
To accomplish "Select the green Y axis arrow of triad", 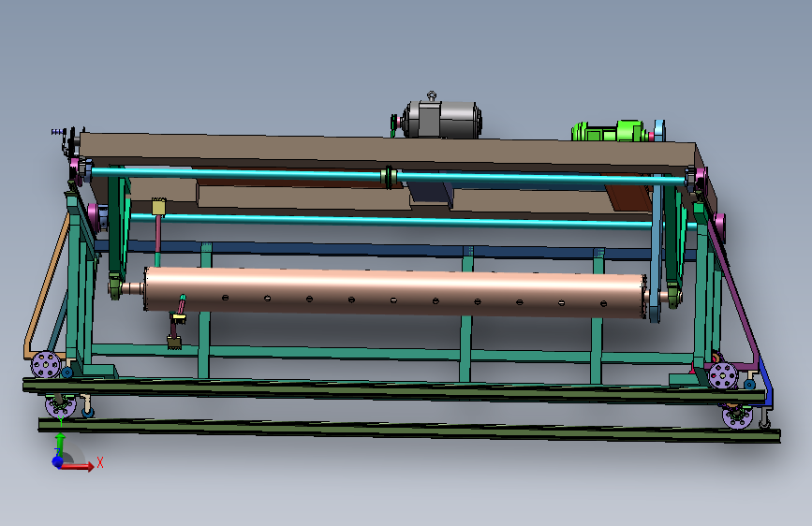I will click(61, 444).
